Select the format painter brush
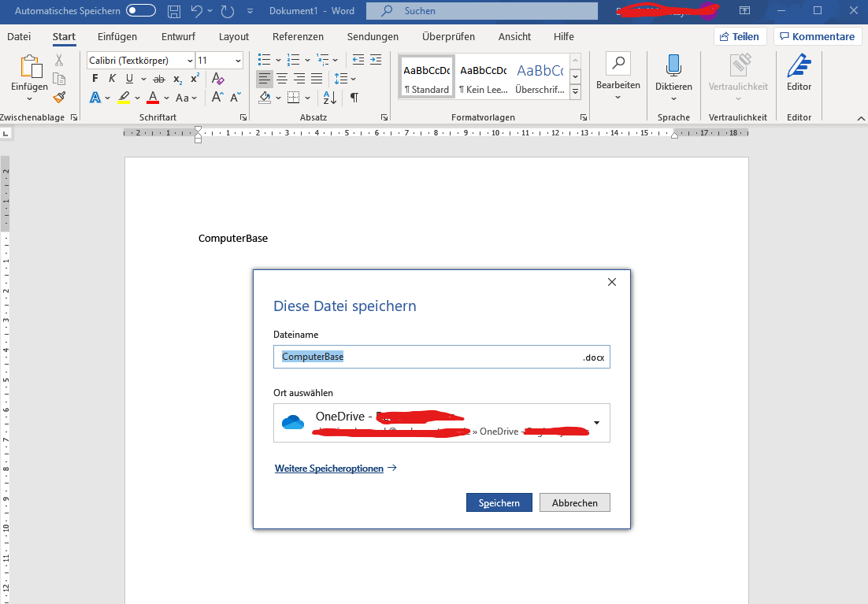Viewport: 868px width, 604px height. pos(59,98)
